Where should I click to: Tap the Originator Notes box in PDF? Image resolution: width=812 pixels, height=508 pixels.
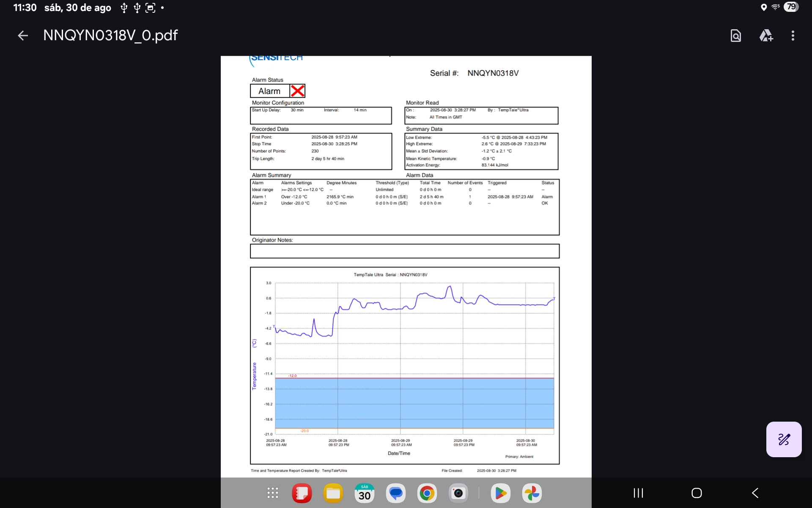click(x=404, y=251)
